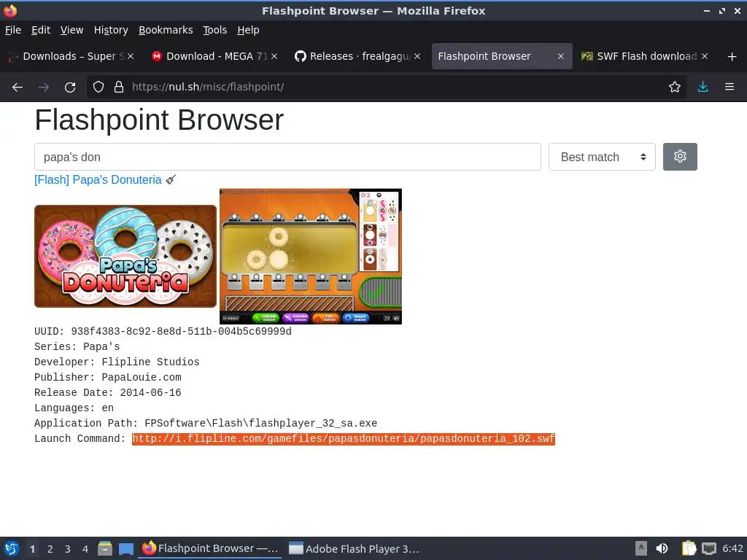Click the highlighted papasdonuteria_102.swf launch URL

[x=343, y=438]
